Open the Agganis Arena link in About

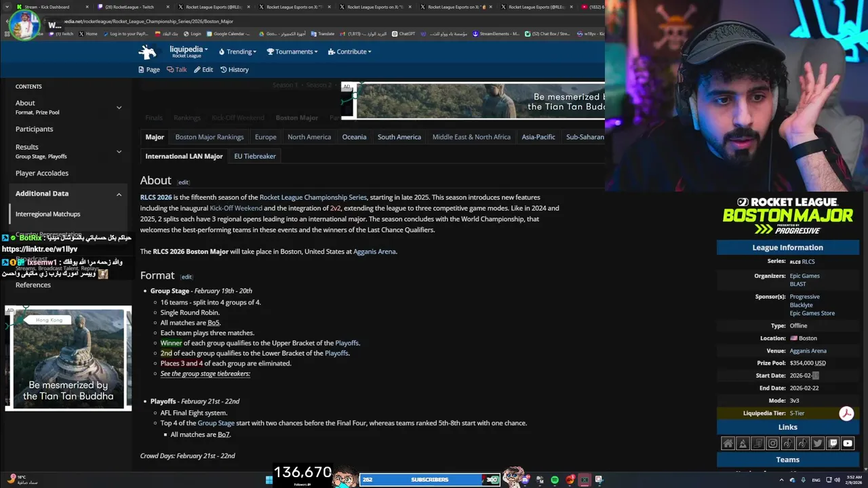coord(374,251)
